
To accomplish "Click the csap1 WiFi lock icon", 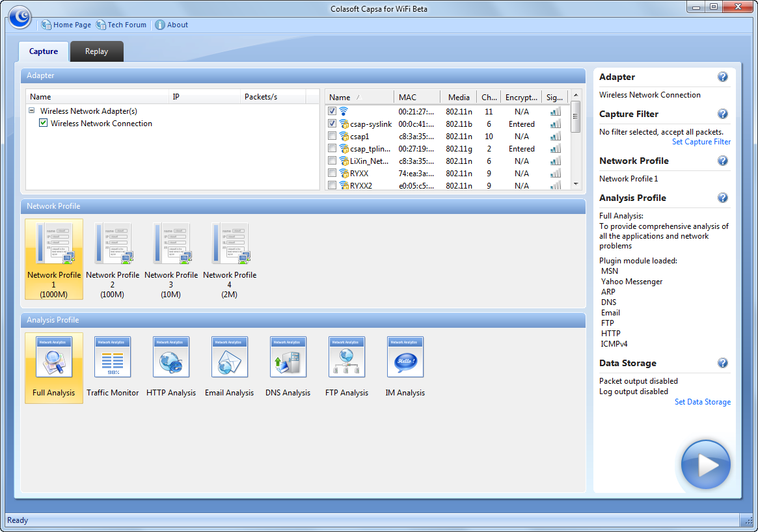I will (x=344, y=137).
